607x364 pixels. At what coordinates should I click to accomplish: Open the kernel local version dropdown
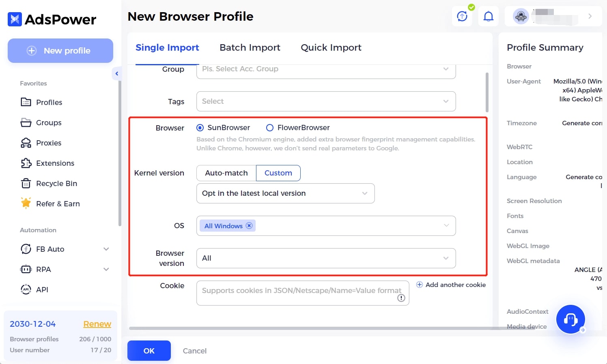tap(285, 193)
